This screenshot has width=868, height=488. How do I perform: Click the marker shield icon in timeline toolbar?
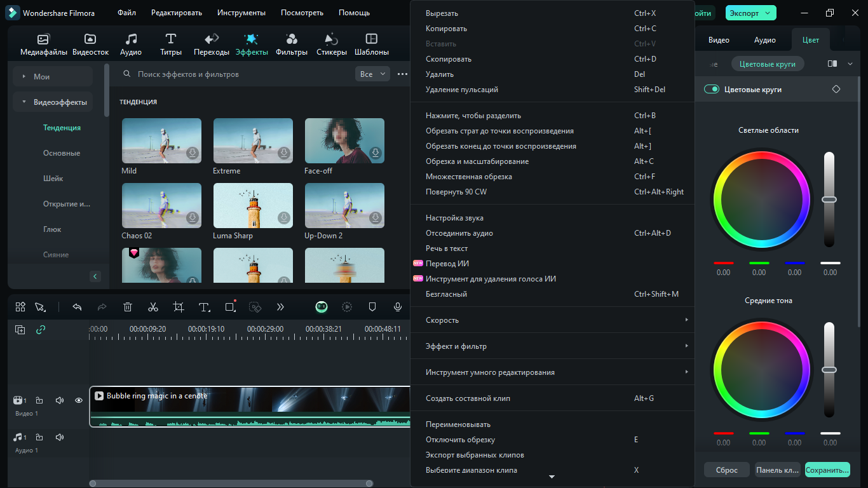372,307
